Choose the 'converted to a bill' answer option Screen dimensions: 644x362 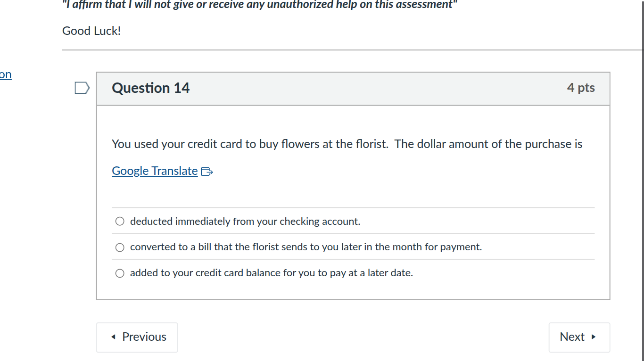(x=120, y=247)
